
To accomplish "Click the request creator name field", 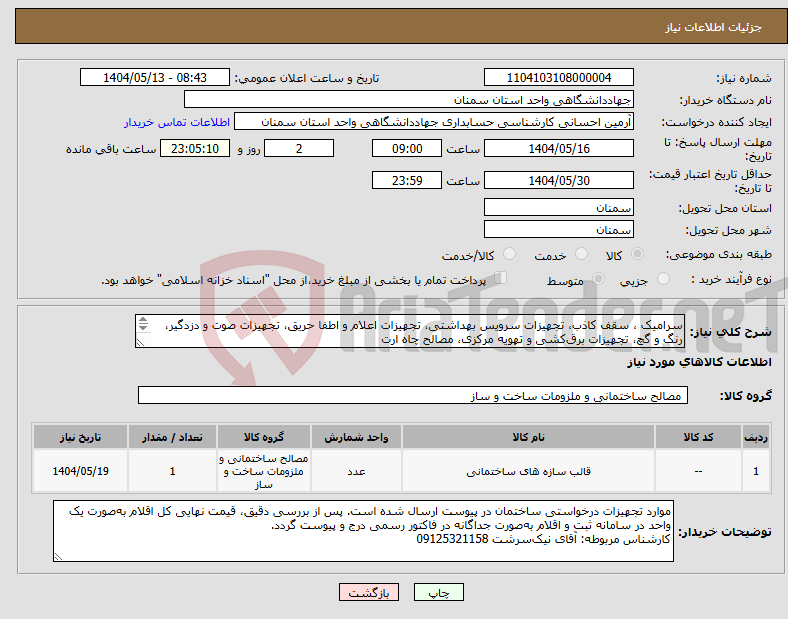I will coord(434,122).
